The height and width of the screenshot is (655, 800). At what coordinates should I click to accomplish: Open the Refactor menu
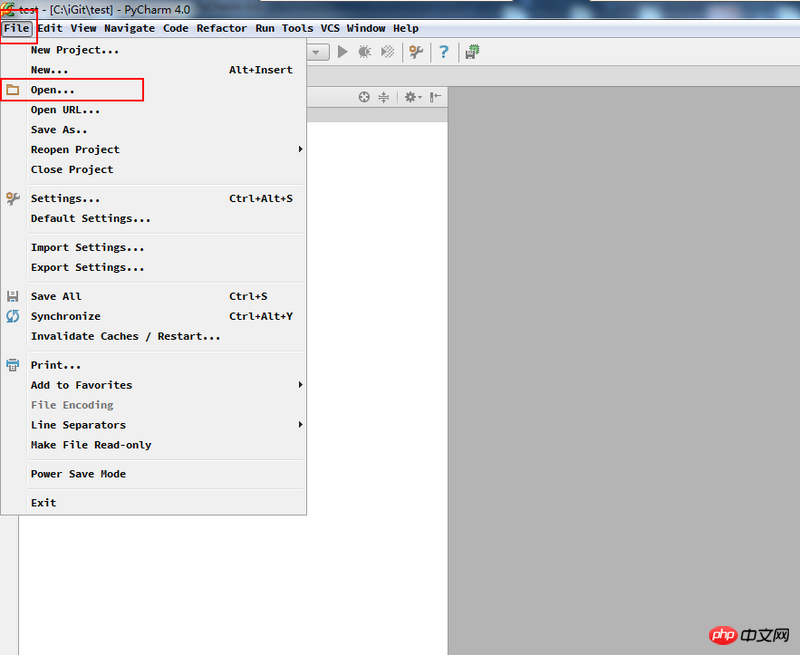click(221, 28)
